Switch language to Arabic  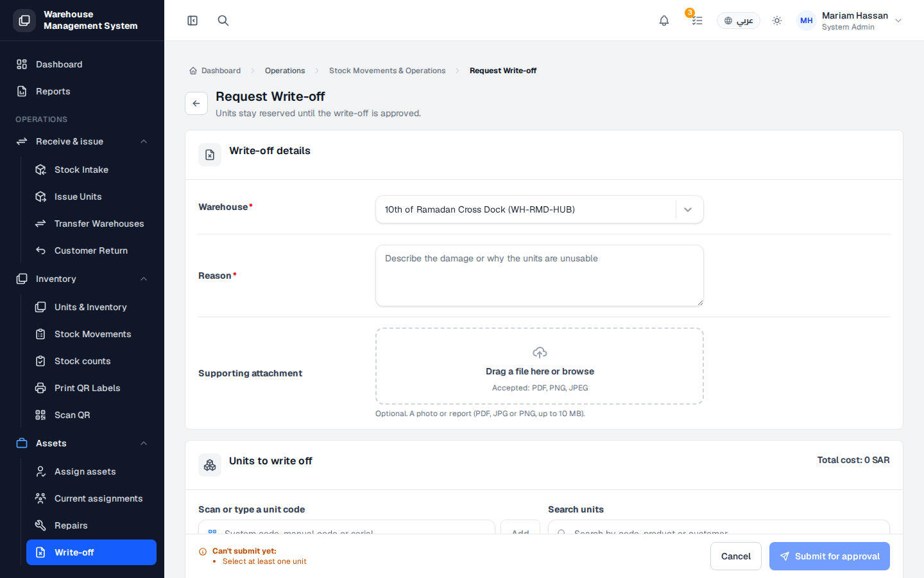point(739,21)
